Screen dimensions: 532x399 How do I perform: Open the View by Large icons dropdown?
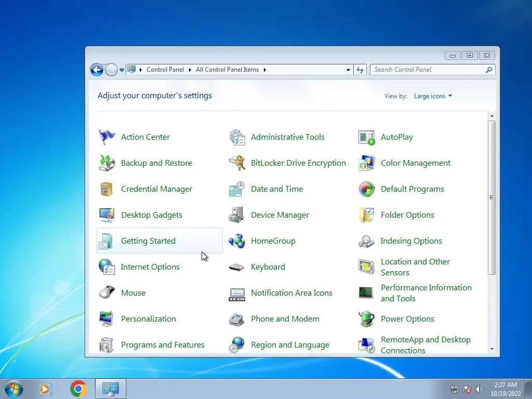[433, 96]
